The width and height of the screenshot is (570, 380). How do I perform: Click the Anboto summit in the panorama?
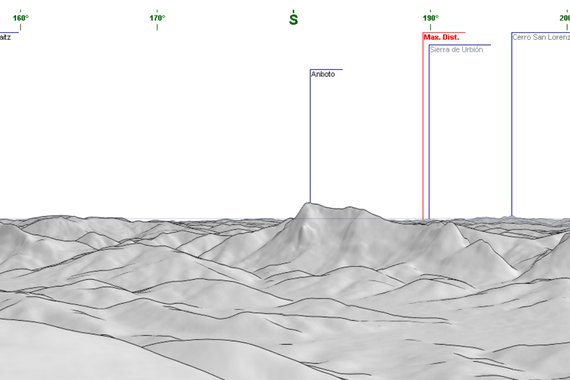(310, 203)
